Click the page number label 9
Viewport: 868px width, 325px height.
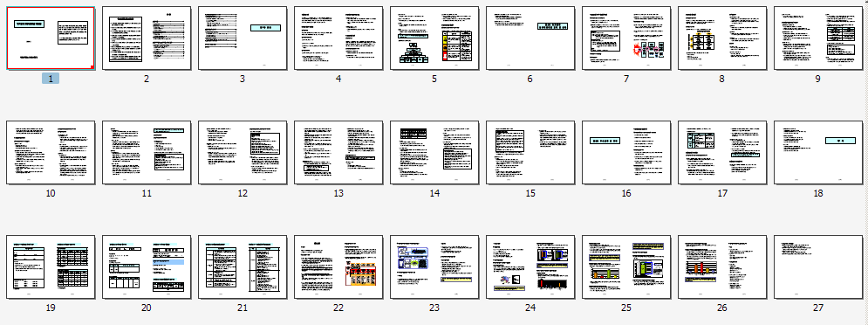pyautogui.click(x=818, y=79)
